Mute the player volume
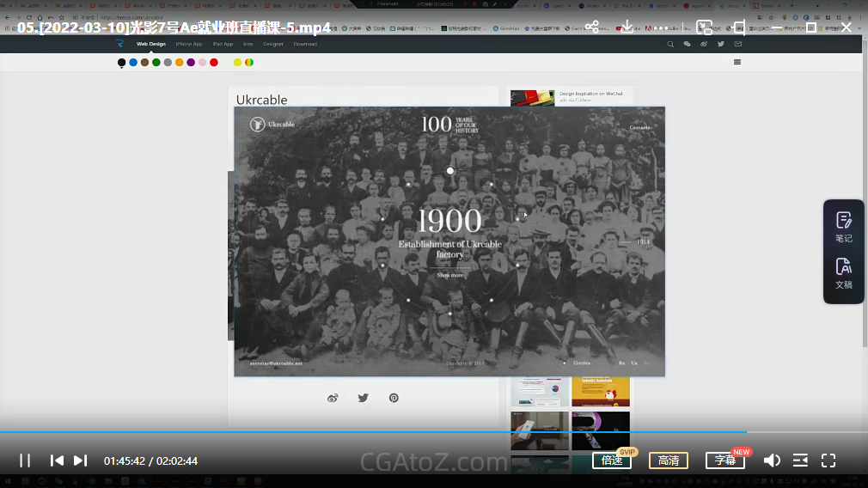Image resolution: width=868 pixels, height=488 pixels. [x=772, y=461]
